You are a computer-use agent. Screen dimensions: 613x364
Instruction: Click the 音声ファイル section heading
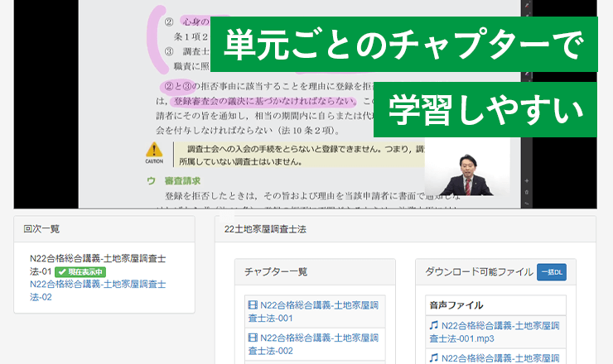[456, 304]
